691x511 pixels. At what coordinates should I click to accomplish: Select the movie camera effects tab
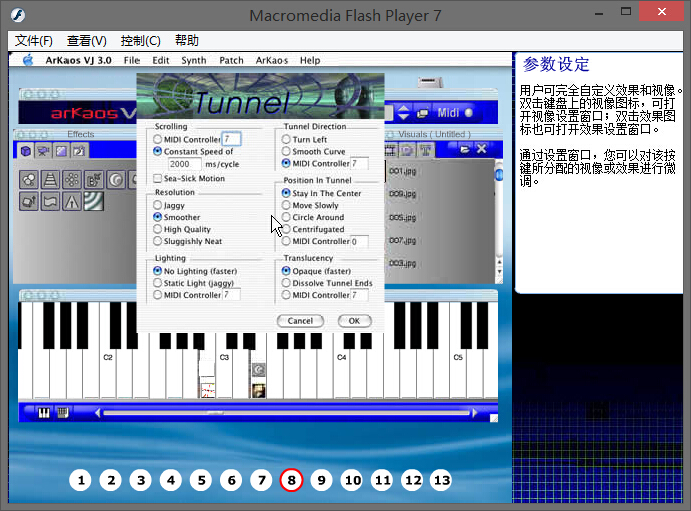[43, 151]
